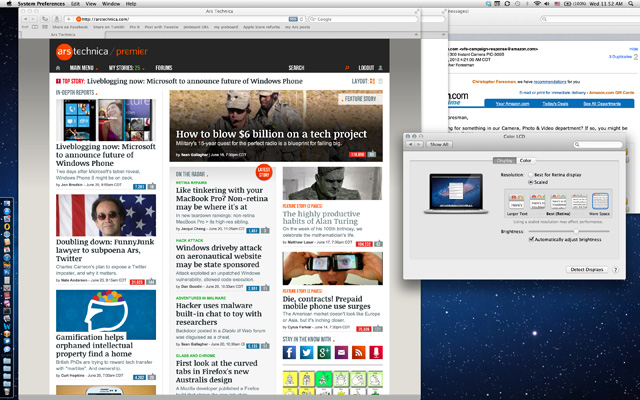Click the Facebook social icon

click(289, 352)
